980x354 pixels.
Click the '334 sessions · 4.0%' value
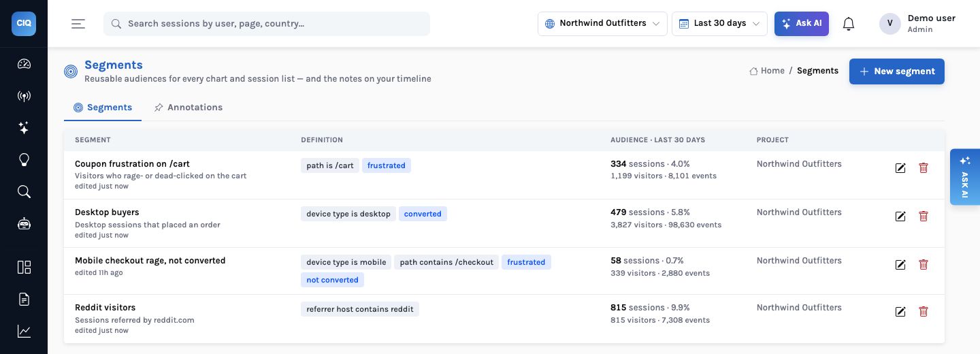[x=650, y=164]
